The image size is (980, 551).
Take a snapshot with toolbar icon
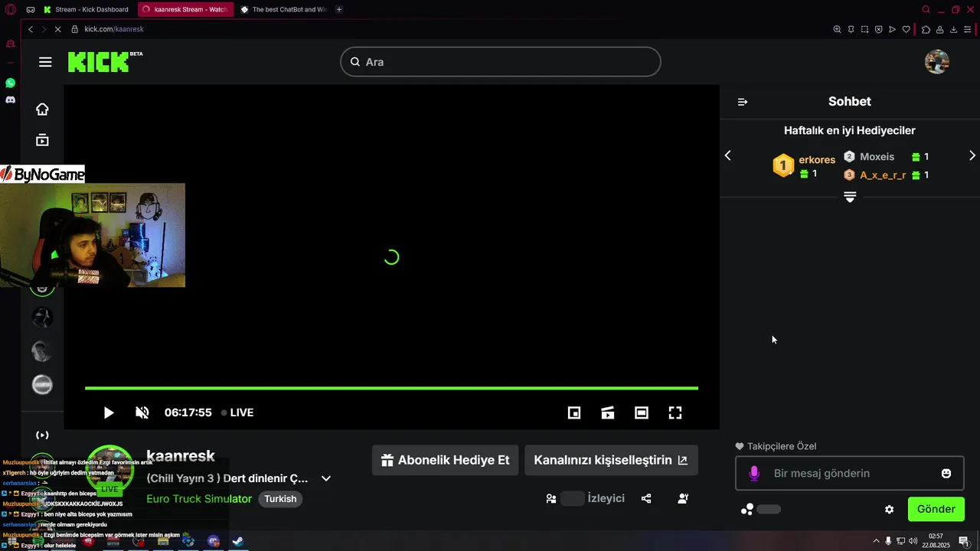[864, 29]
